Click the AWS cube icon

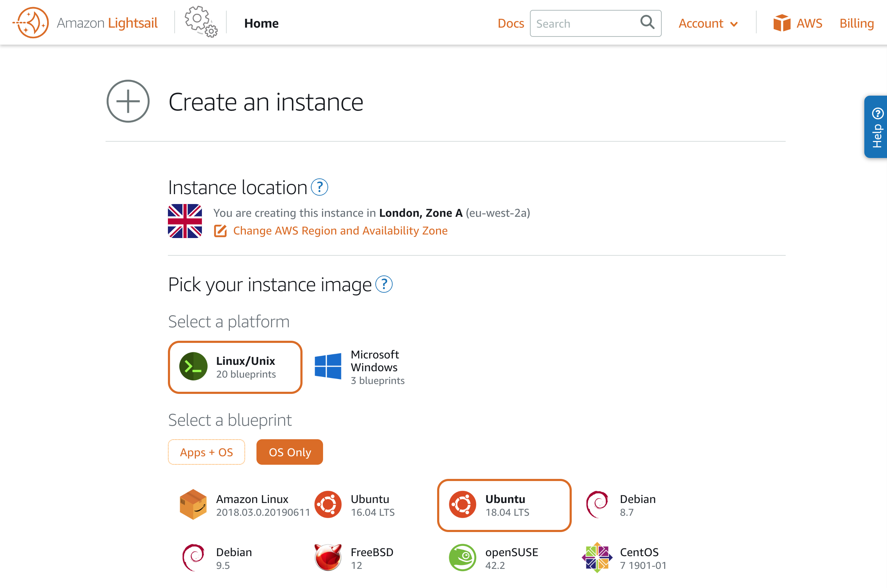click(781, 23)
